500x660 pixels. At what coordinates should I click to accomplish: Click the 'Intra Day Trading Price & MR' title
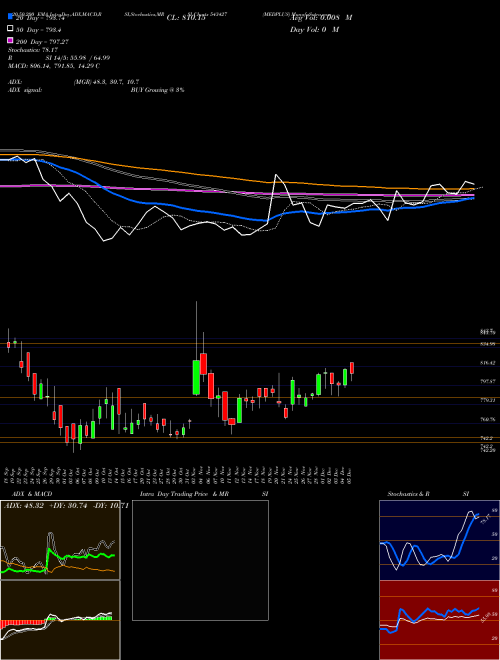(184, 494)
